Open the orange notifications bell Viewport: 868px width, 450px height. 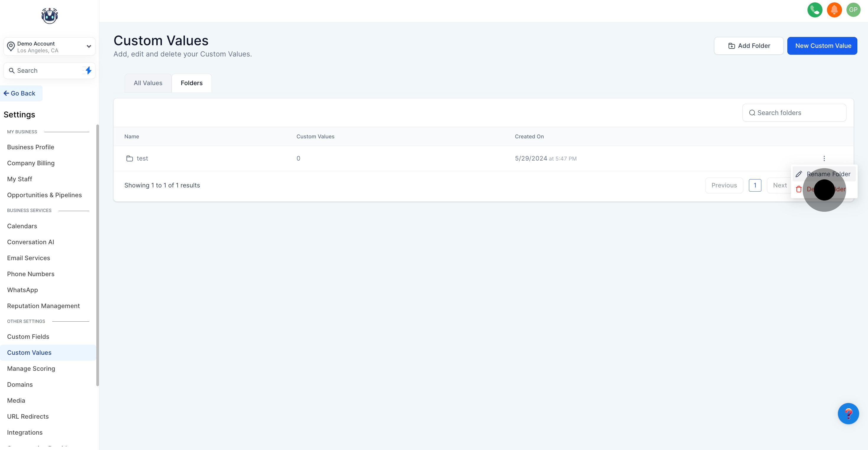point(834,10)
